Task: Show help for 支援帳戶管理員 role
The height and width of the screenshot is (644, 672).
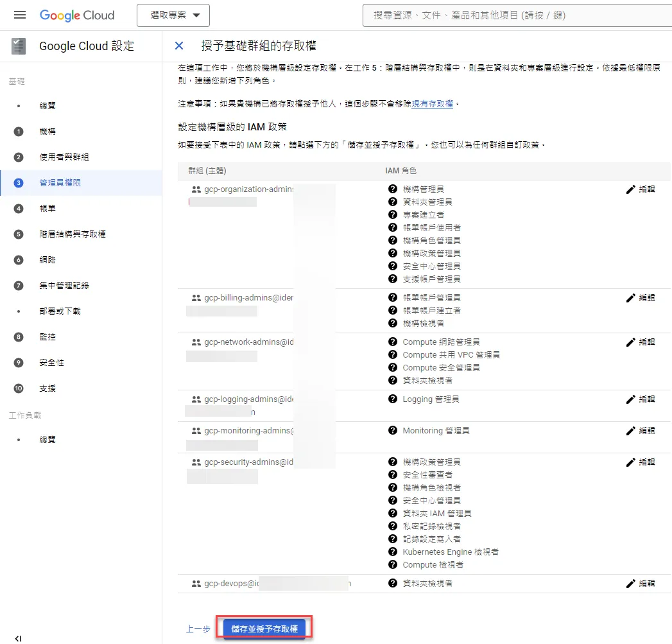Action: (393, 279)
